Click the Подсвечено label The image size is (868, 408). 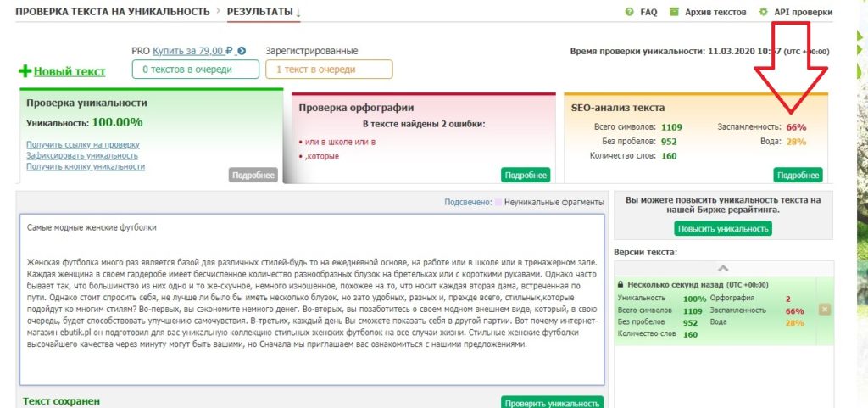click(468, 203)
